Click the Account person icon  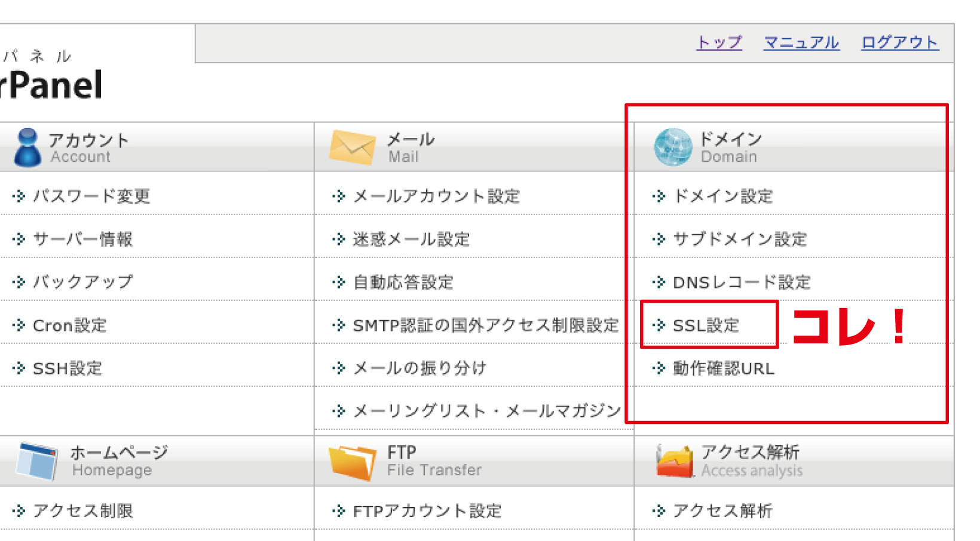27,147
